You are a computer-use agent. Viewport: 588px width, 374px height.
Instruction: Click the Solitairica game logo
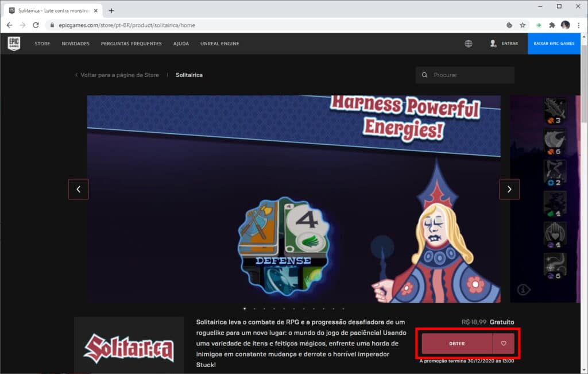pyautogui.click(x=129, y=348)
